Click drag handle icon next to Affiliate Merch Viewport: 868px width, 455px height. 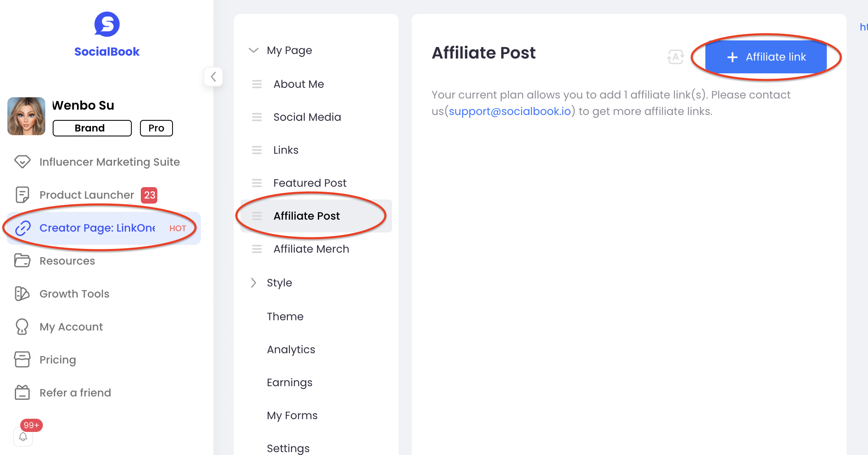point(257,249)
